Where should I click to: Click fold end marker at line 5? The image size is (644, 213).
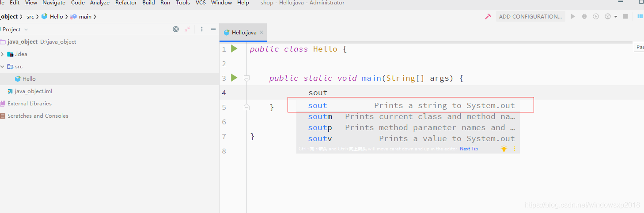246,107
